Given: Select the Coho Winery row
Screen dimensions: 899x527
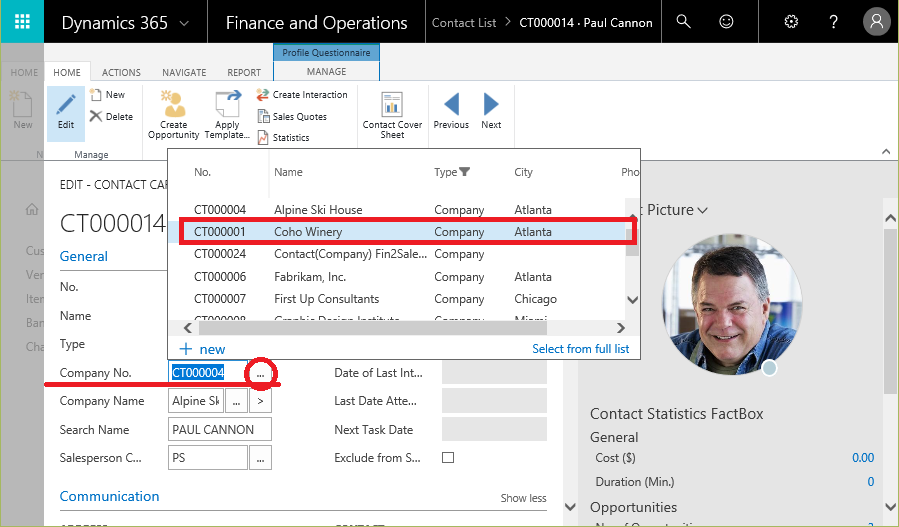Looking at the screenshot, I should point(402,232).
